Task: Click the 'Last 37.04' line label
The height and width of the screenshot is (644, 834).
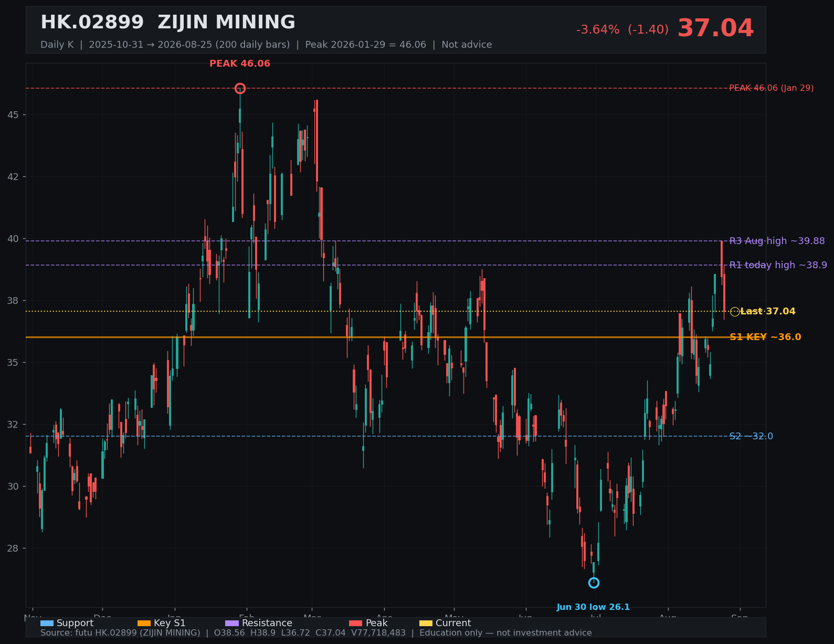Action: (x=768, y=312)
